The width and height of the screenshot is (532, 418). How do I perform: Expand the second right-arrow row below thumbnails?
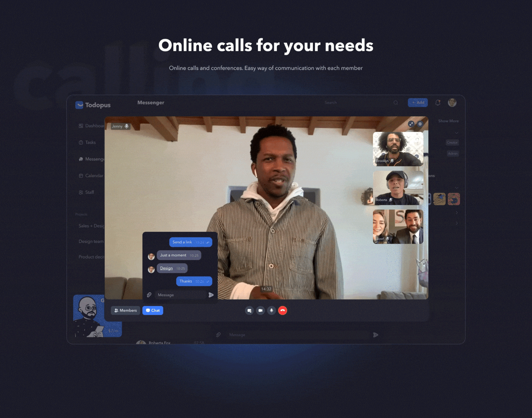pos(457,223)
